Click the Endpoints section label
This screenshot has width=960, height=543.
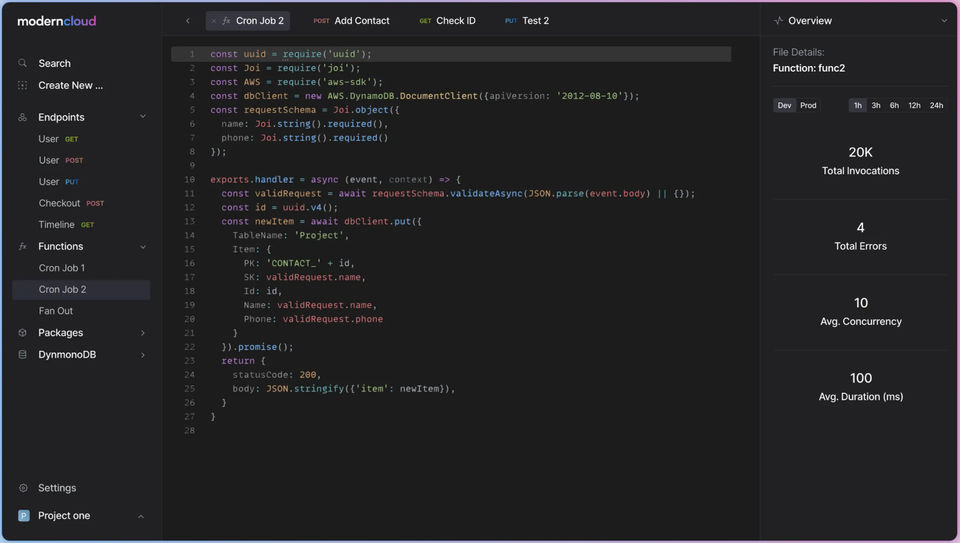coord(61,117)
